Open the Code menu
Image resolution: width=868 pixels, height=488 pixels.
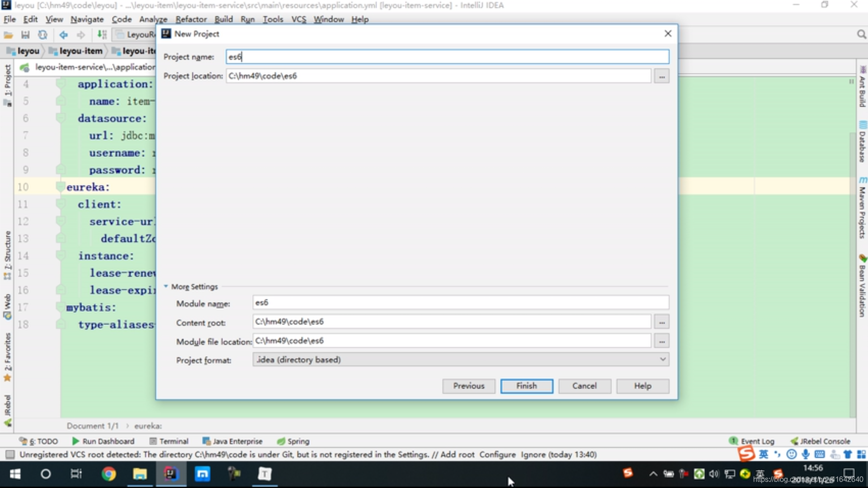(122, 19)
